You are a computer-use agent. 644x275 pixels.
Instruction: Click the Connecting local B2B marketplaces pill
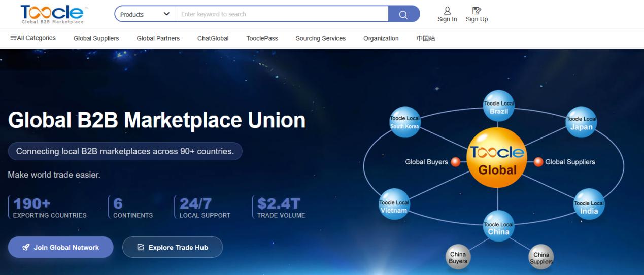click(125, 151)
